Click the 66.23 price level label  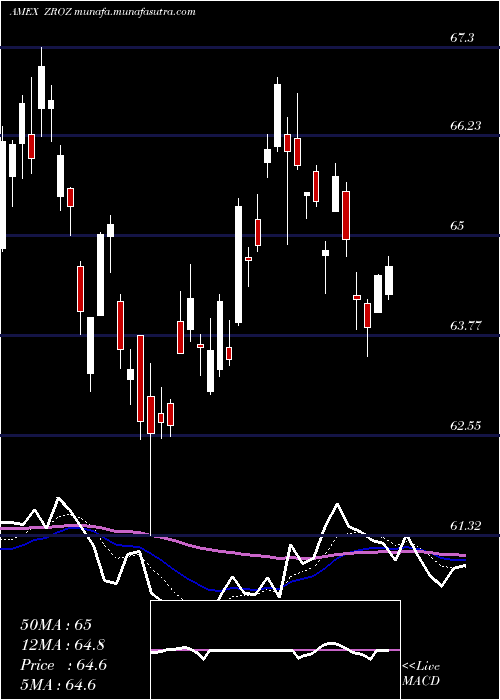[466, 126]
